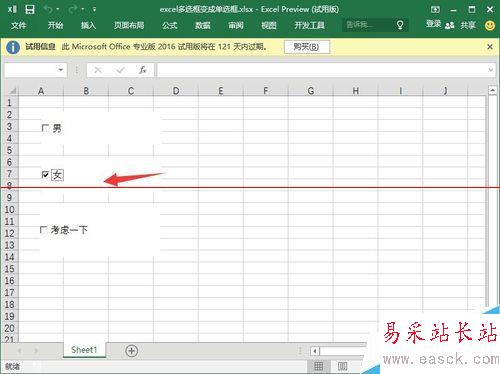Uncheck the 女 checkbox

(45, 174)
